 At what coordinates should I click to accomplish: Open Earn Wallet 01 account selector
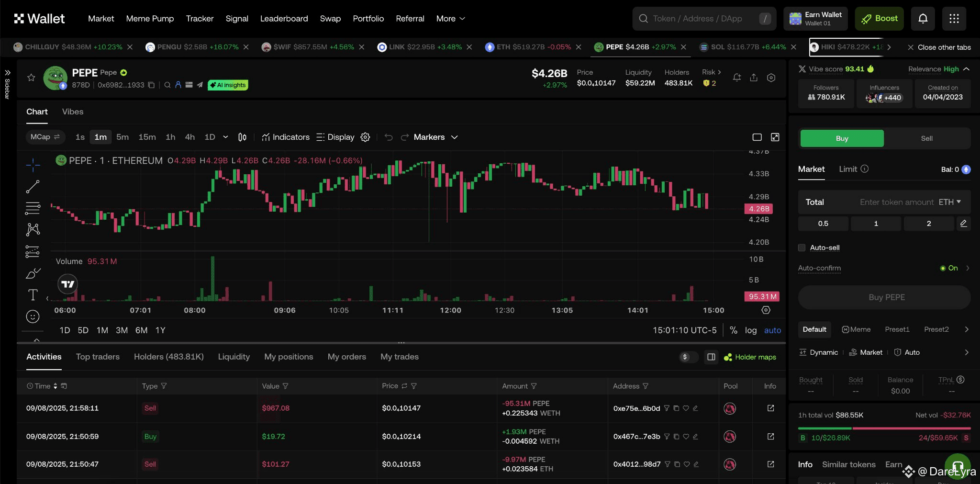pos(815,19)
